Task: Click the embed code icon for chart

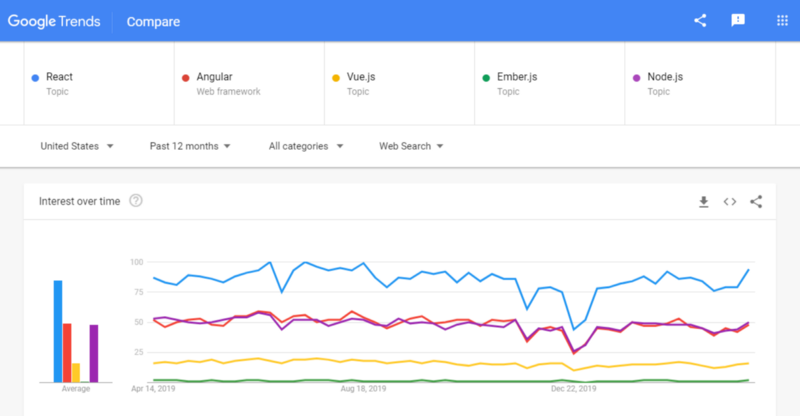Action: (730, 202)
